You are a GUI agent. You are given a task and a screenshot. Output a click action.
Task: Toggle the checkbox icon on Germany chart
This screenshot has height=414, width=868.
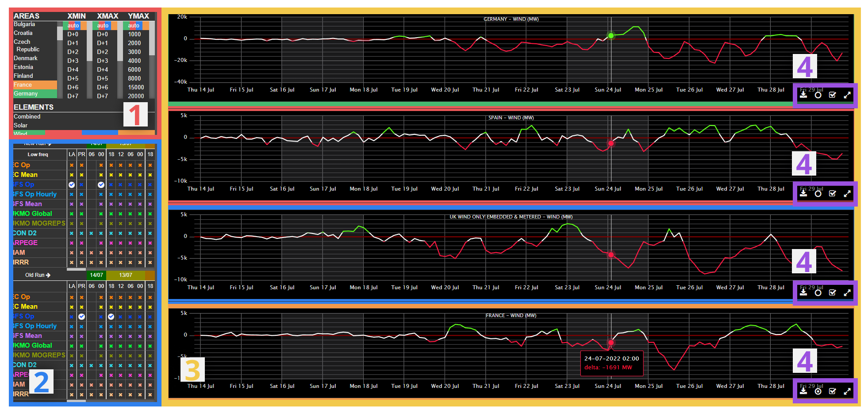(833, 95)
